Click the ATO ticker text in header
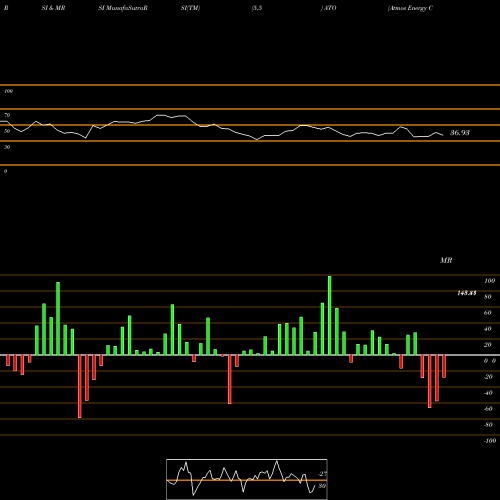Screen dimensions: 500x500 (329, 8)
